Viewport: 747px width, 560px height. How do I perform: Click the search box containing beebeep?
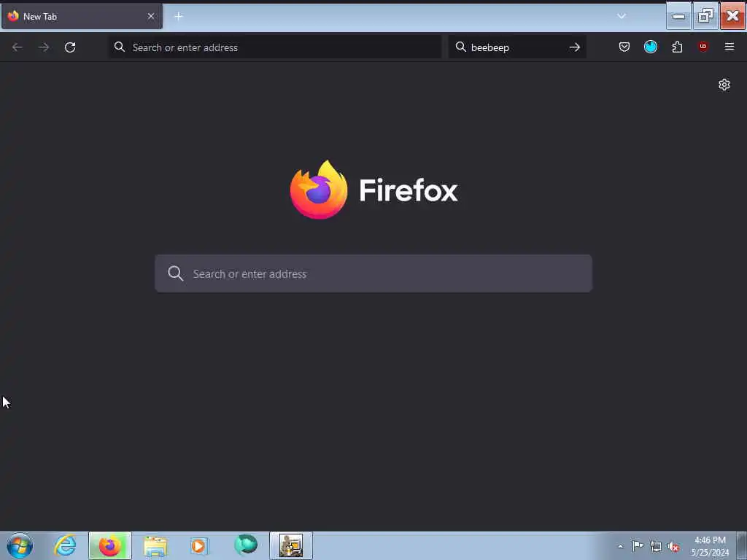(517, 47)
